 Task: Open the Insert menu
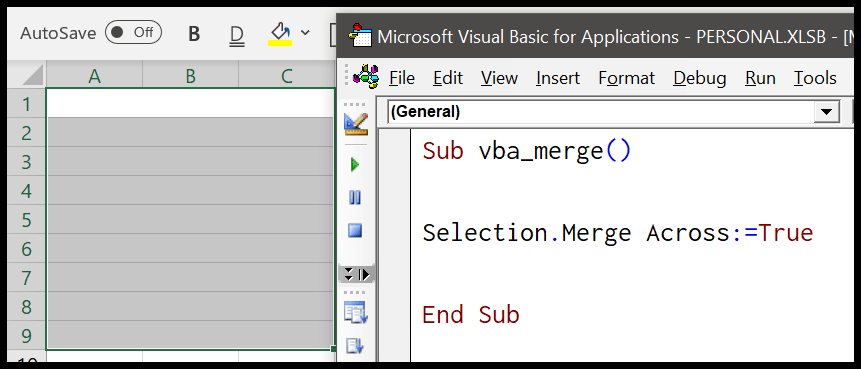pyautogui.click(x=558, y=78)
